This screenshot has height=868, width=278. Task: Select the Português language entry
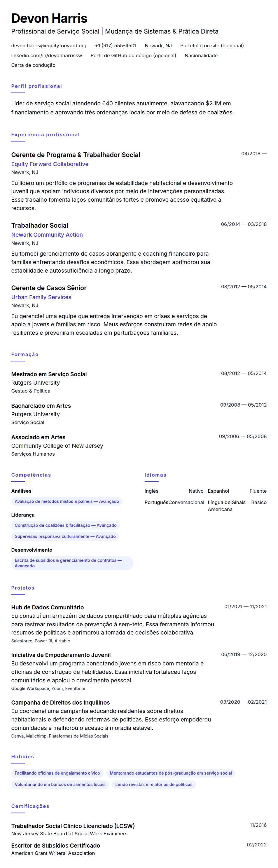coord(174,502)
